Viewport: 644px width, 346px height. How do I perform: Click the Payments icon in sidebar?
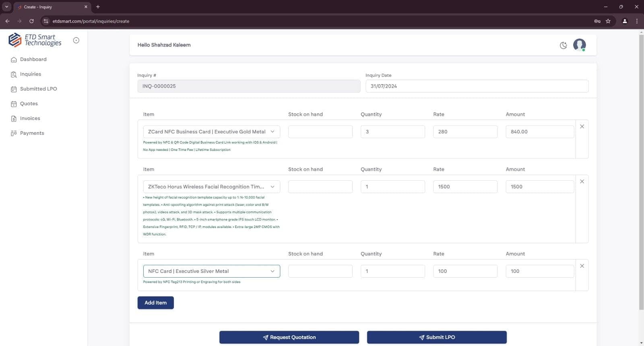coord(14,133)
